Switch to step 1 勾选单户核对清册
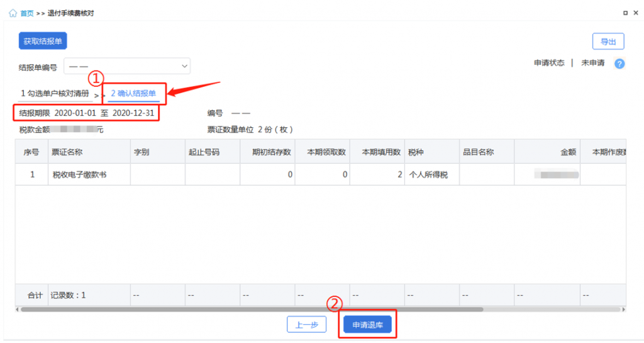 point(55,93)
